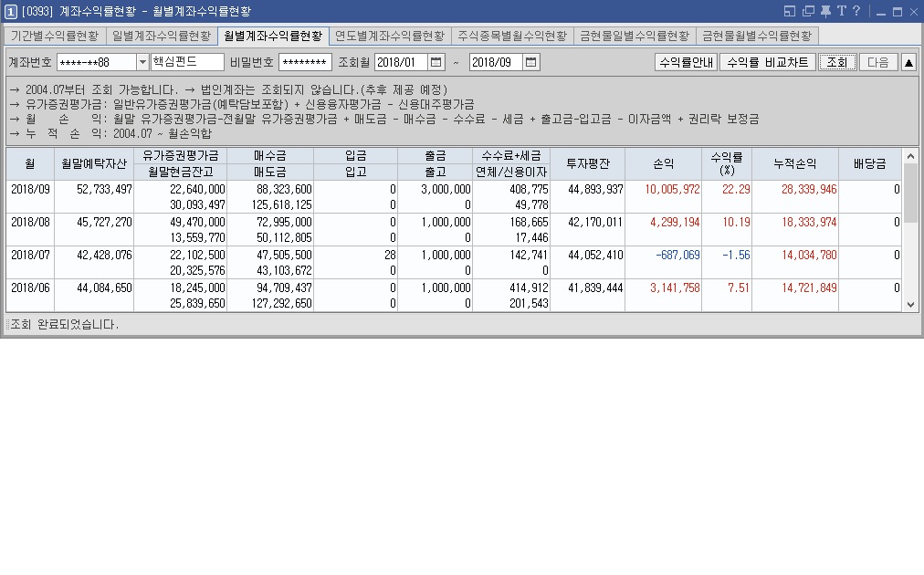Toggle the pin icon to keep window on top
This screenshot has height=575, width=924.
point(826,11)
